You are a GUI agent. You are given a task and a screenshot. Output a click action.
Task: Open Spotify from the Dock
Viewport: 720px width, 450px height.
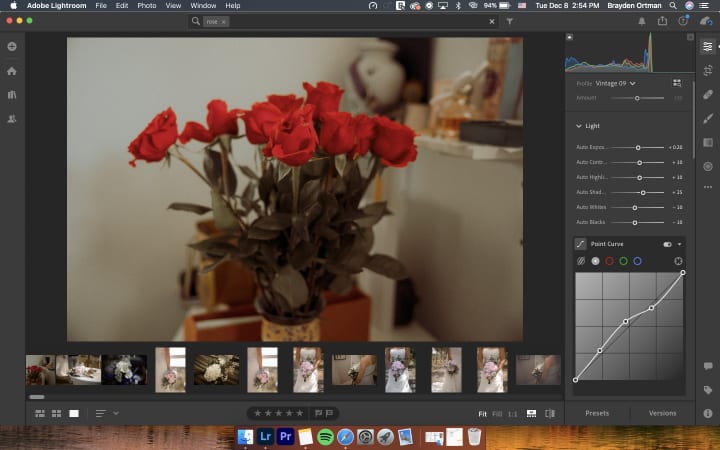[325, 437]
